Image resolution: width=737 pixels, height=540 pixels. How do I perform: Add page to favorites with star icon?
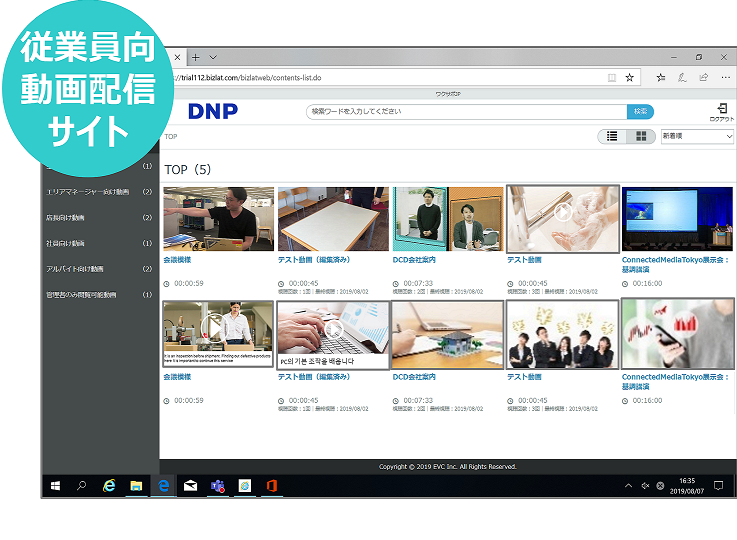[x=629, y=77]
